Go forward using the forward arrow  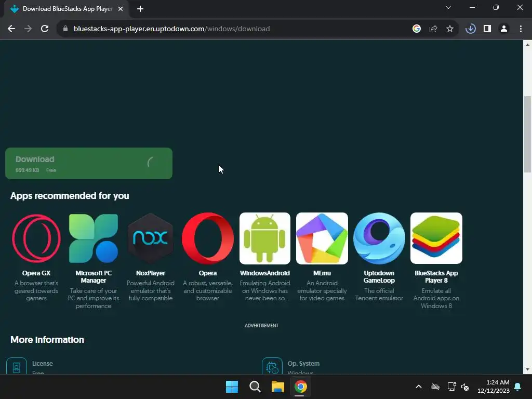coord(28,29)
